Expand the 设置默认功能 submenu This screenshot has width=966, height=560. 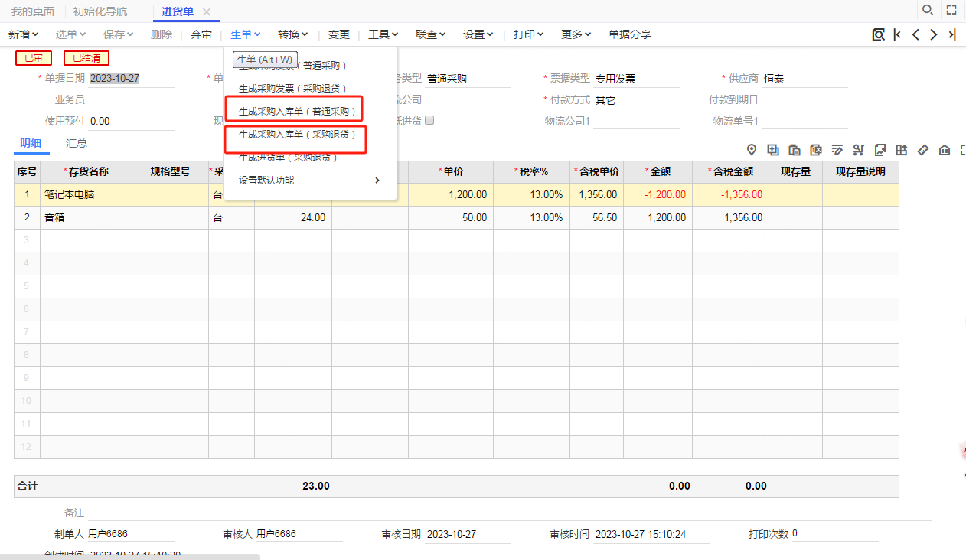(310, 181)
